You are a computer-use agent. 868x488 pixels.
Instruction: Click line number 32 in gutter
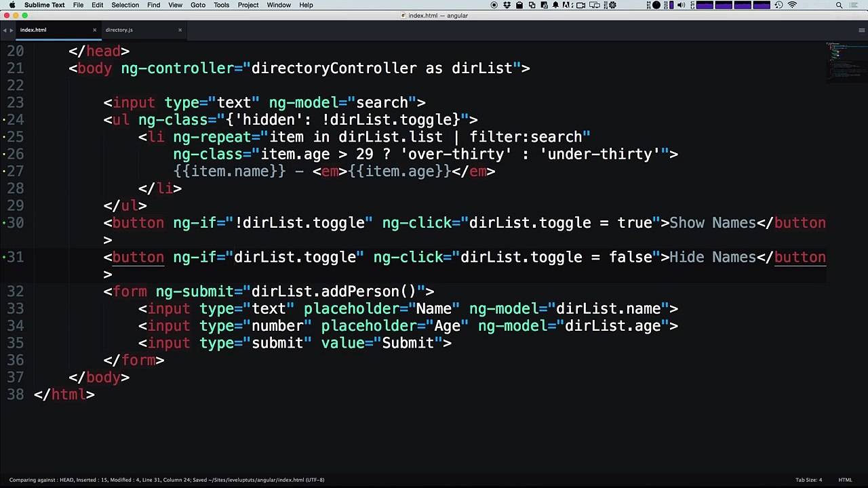(x=16, y=291)
